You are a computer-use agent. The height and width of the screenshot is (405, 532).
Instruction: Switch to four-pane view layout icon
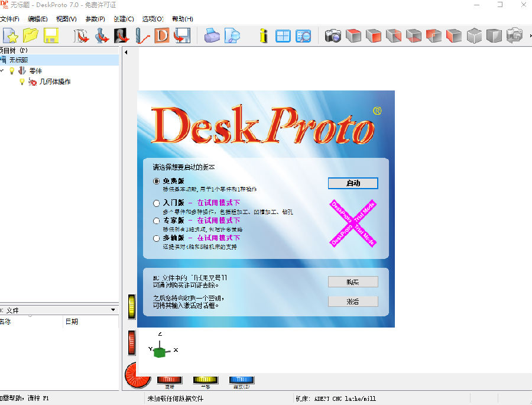point(283,35)
